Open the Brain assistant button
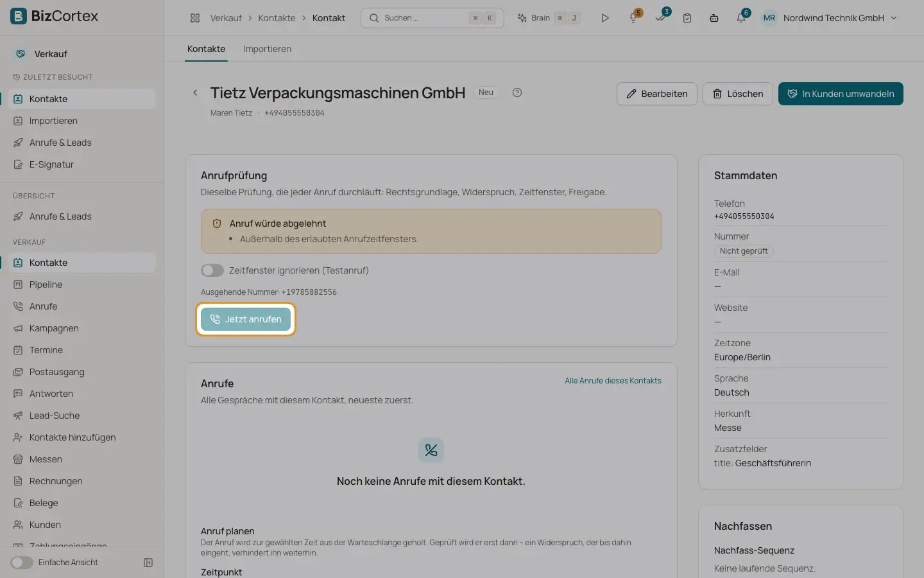924x578 pixels. click(x=549, y=18)
